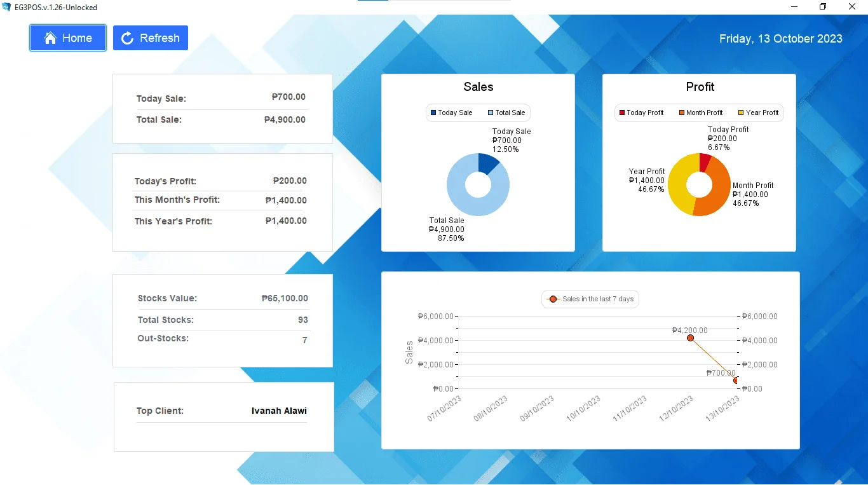Screen dimensions: 868x485
Task: Click the date Friday, 13 October 2023
Action: coord(781,39)
